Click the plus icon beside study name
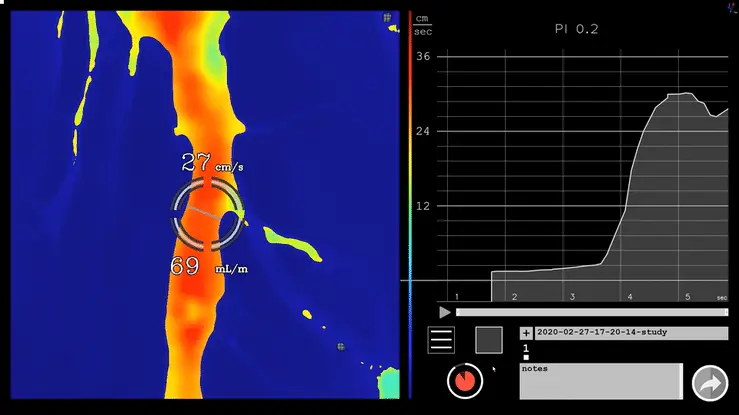Image resolution: width=739 pixels, height=415 pixels. tap(526, 333)
